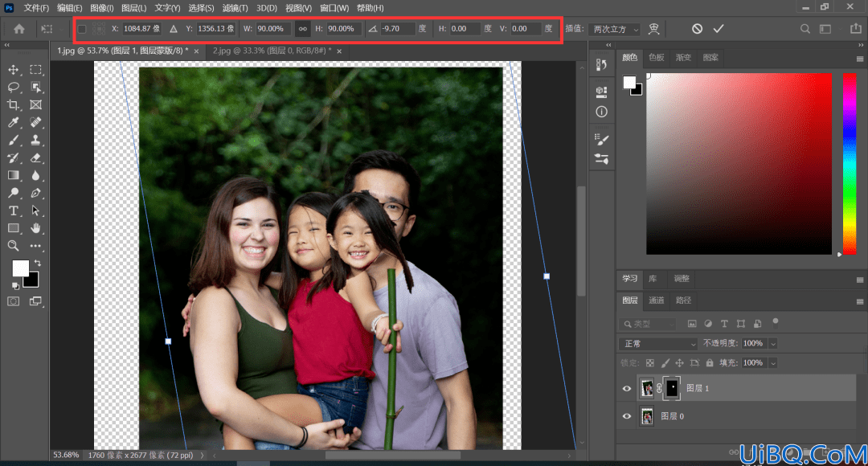Select the Gradient tool
Screen dimensions: 868x466
tap(14, 175)
